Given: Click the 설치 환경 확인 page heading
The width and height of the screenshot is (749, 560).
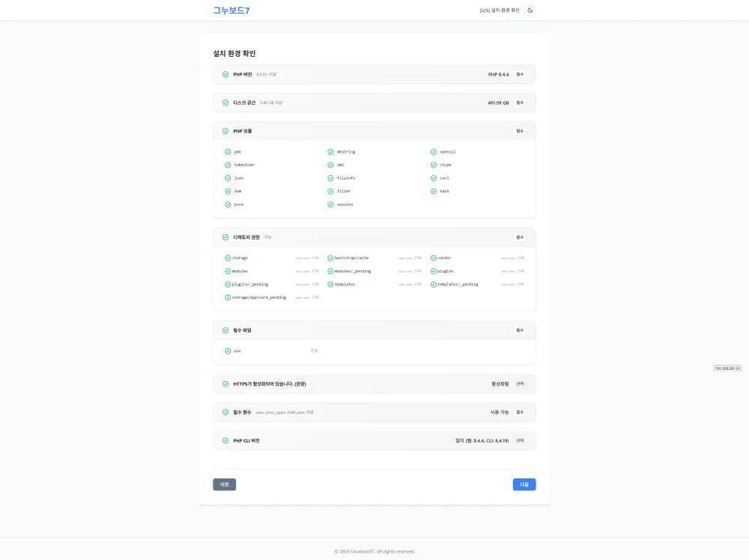Looking at the screenshot, I should pos(234,53).
